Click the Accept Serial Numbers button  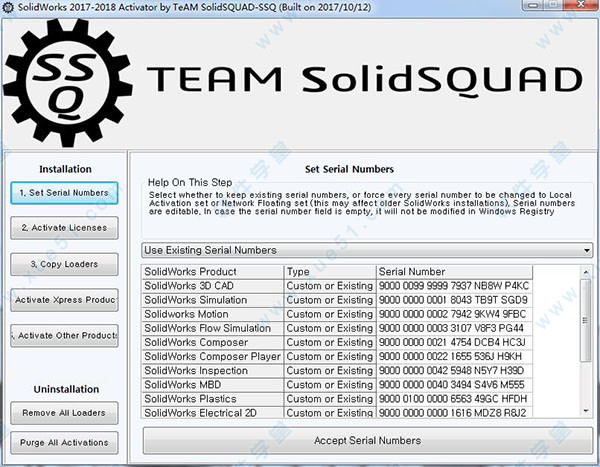368,441
